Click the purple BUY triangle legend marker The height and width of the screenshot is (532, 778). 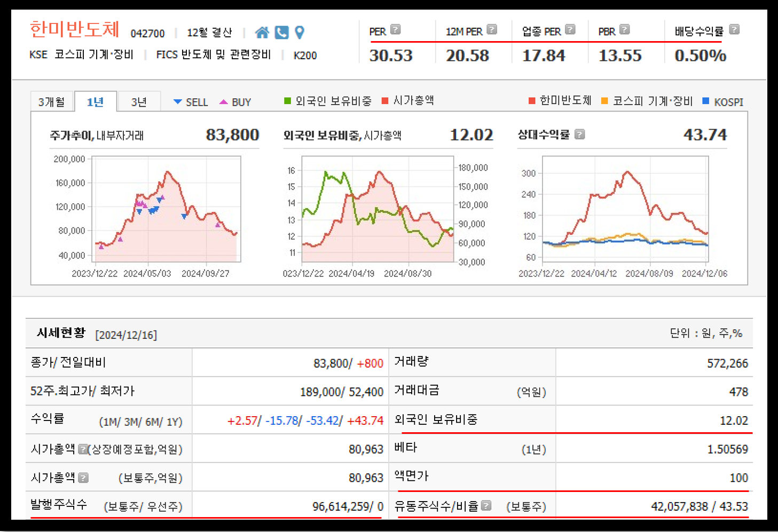(x=224, y=101)
